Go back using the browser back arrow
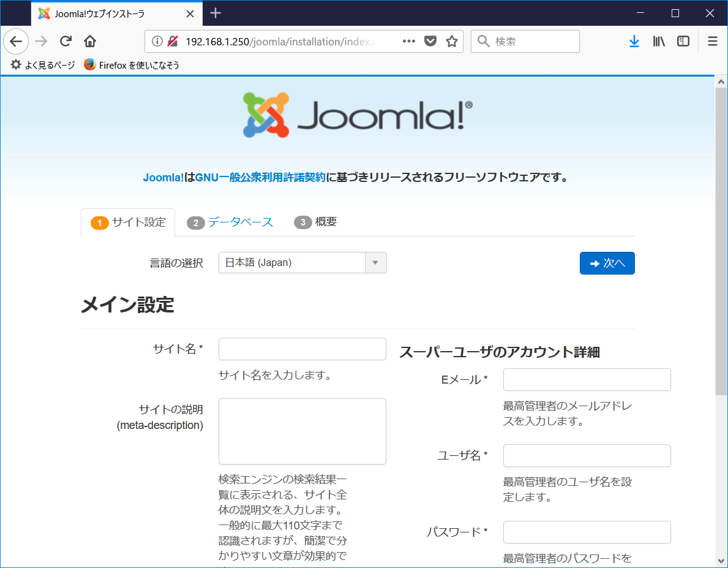Screen dimensions: 728x568 [16, 42]
